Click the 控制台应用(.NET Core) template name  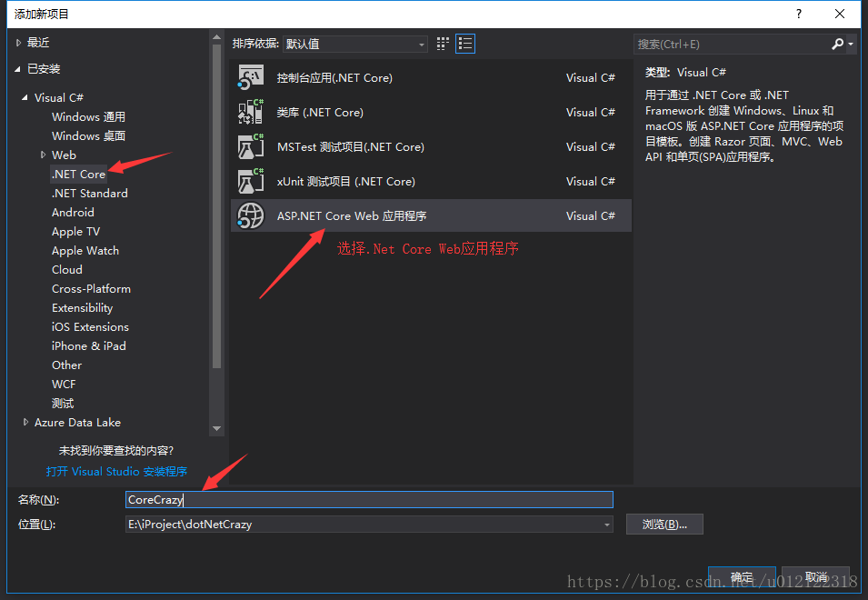334,77
